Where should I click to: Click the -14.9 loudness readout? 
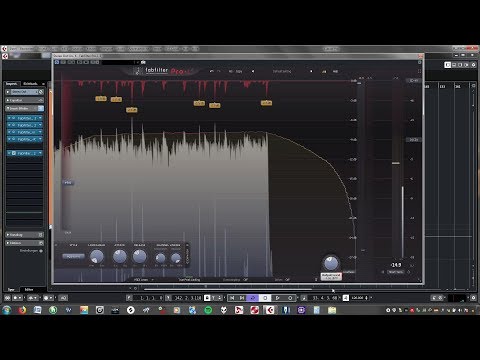click(x=396, y=265)
